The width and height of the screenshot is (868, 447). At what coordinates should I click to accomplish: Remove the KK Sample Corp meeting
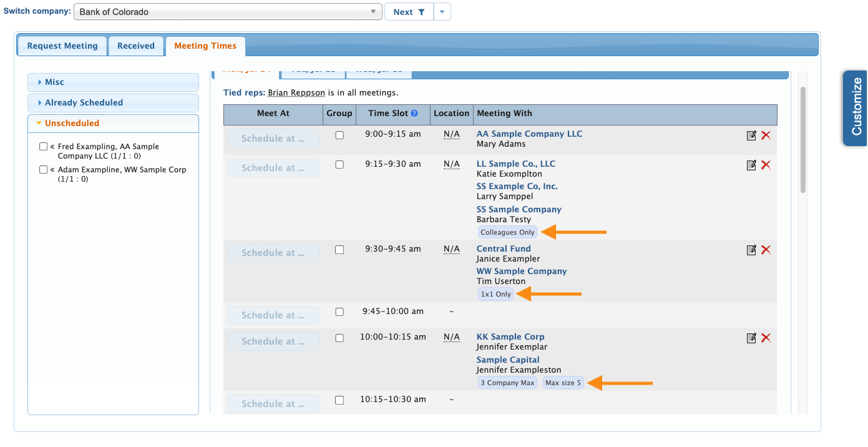pos(766,338)
